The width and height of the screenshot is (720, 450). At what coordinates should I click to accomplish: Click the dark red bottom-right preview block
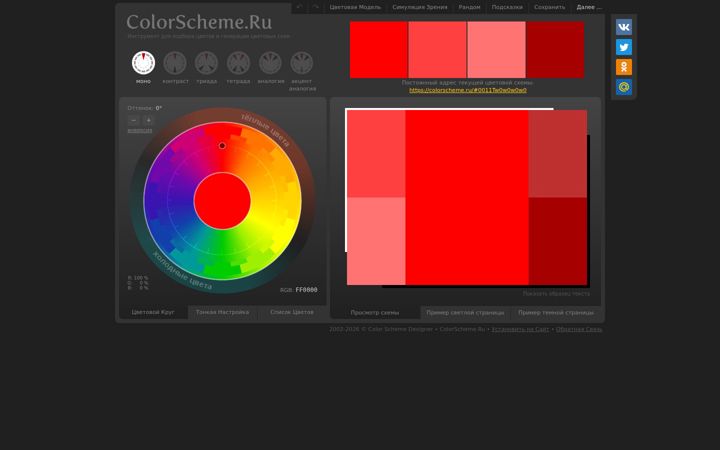(557, 241)
